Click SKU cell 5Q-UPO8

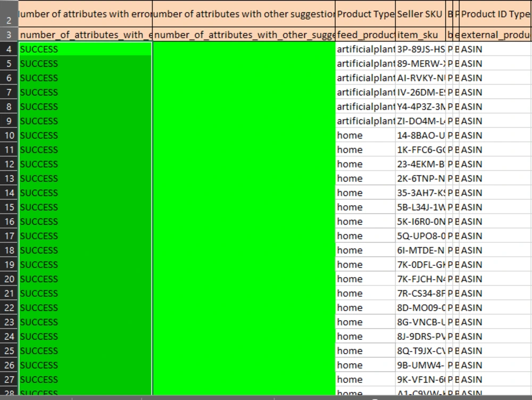click(420, 236)
